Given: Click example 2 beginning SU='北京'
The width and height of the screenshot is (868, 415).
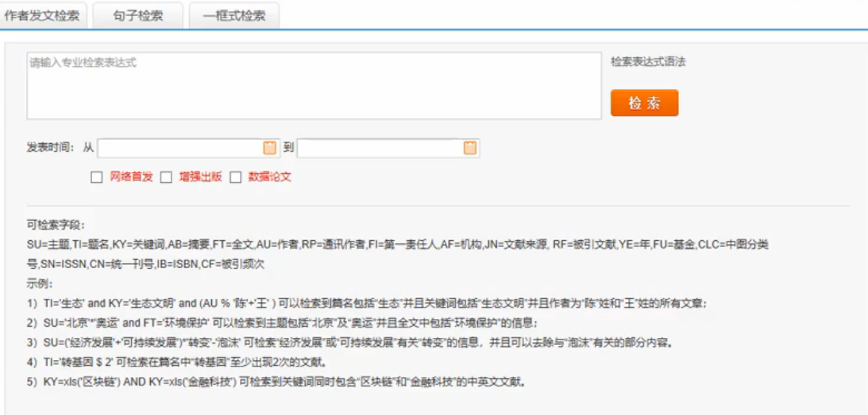Looking at the screenshot, I should [282, 323].
